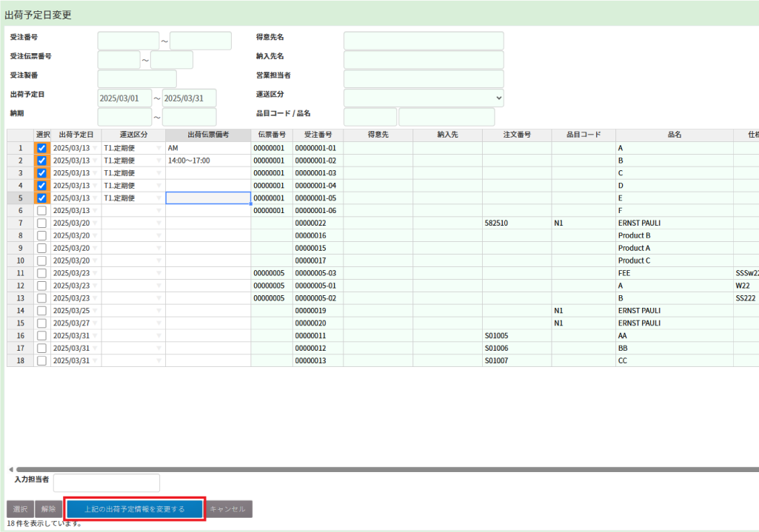Click the 受注番号 column header

318,135
